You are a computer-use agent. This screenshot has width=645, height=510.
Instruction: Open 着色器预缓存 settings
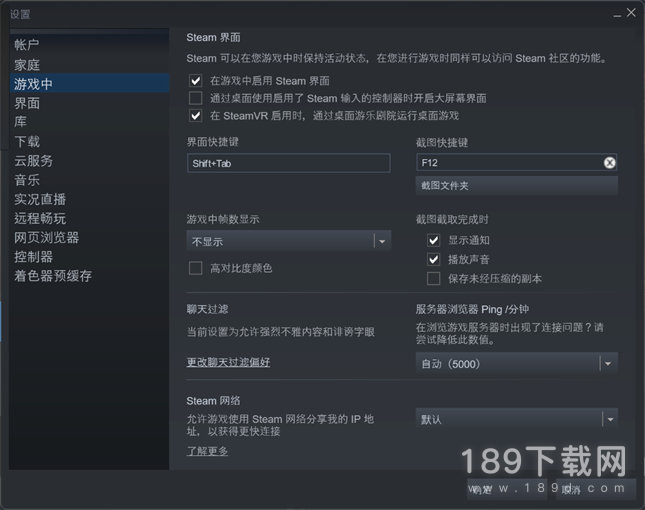click(89, 276)
